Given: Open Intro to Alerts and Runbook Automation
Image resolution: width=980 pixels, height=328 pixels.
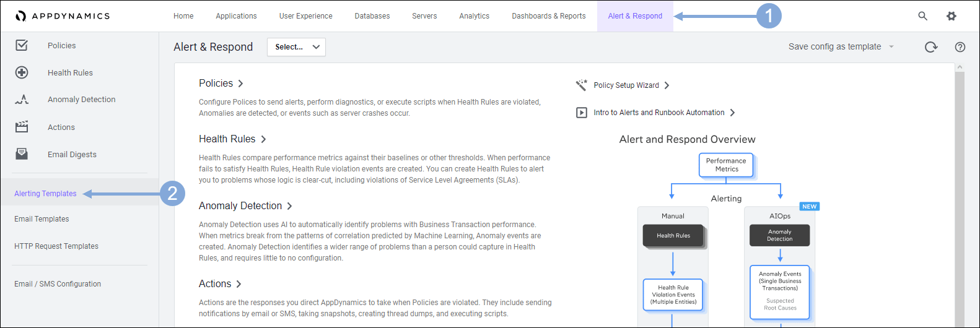Looking at the screenshot, I should [658, 113].
